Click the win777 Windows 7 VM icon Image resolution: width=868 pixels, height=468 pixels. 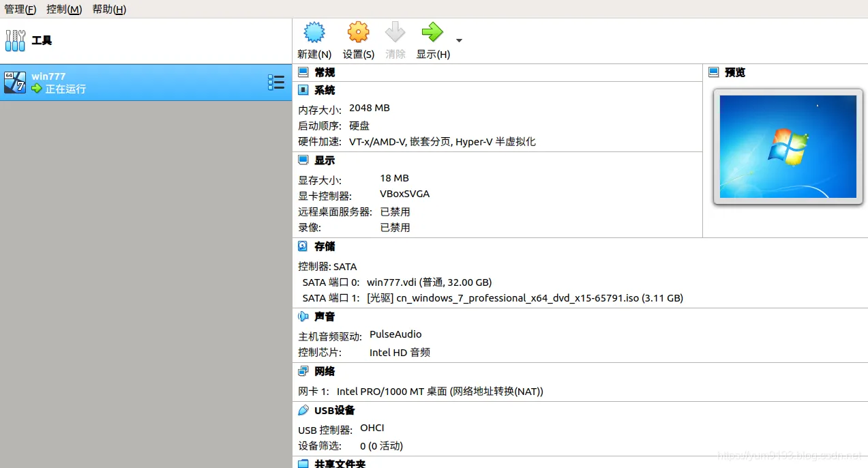click(x=15, y=82)
